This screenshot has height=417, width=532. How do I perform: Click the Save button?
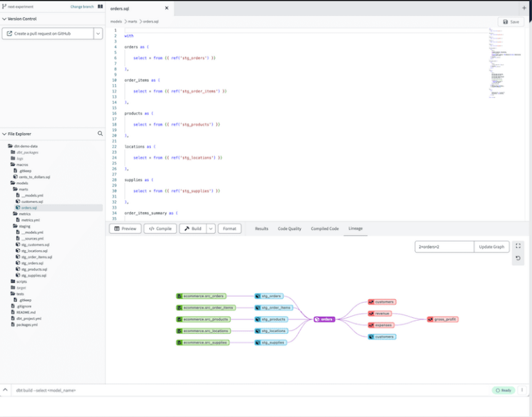coord(511,21)
